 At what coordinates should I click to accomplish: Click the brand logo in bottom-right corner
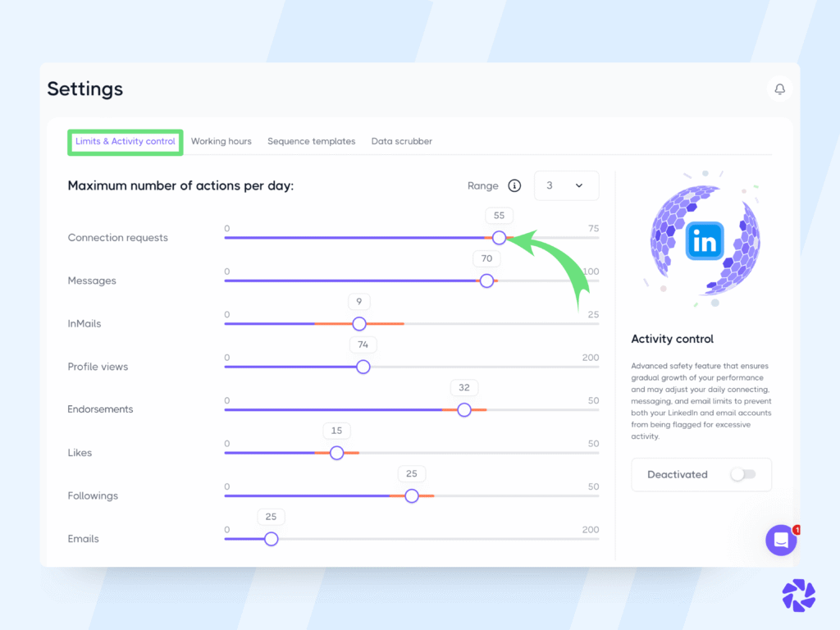(798, 596)
